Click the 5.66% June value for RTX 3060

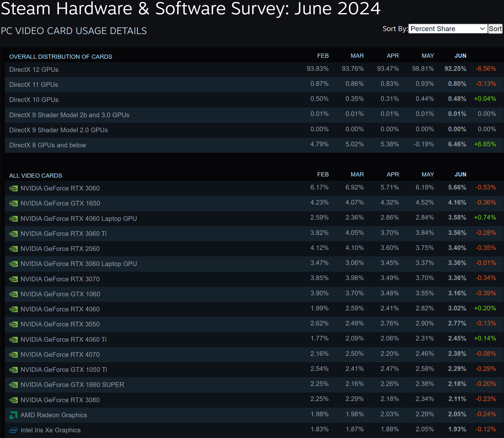457,187
